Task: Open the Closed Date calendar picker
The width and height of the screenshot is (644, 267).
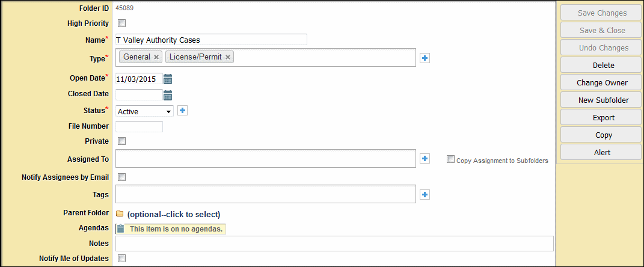Action: [x=168, y=95]
